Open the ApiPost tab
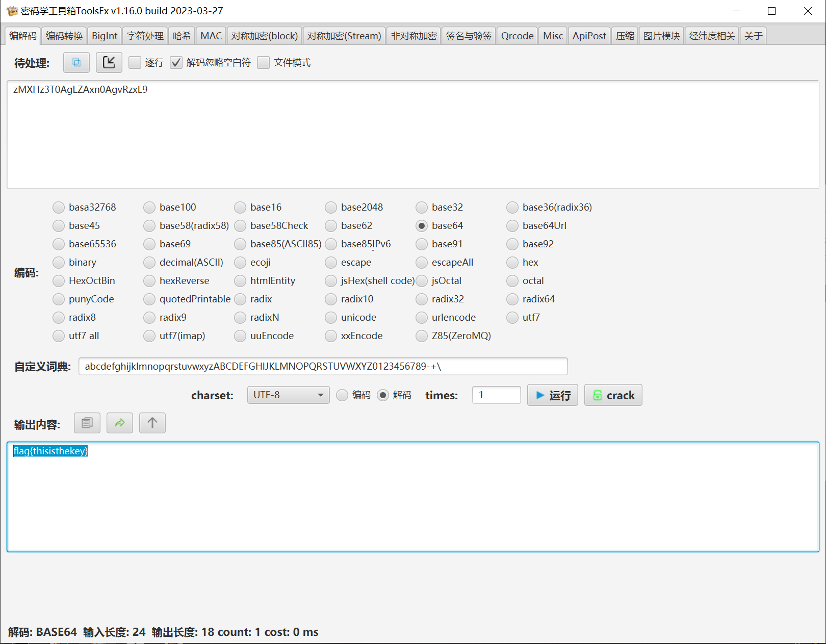Screen dimensions: 826x644 (x=589, y=36)
